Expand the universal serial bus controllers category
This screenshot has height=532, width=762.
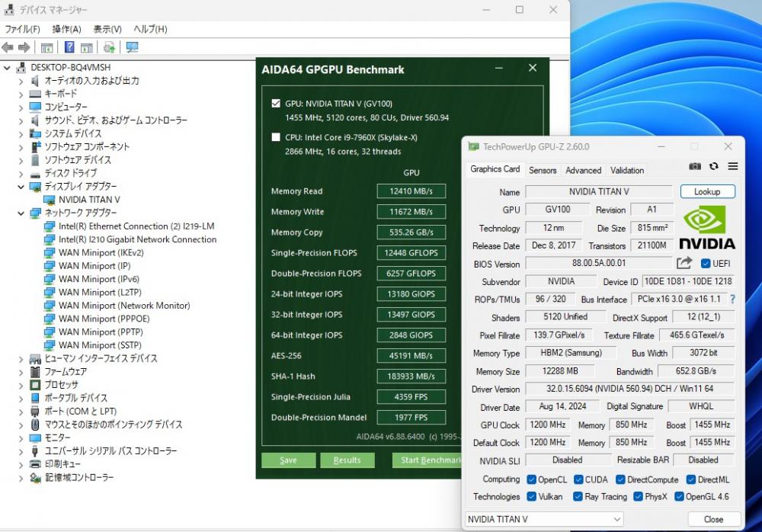pos(21,451)
